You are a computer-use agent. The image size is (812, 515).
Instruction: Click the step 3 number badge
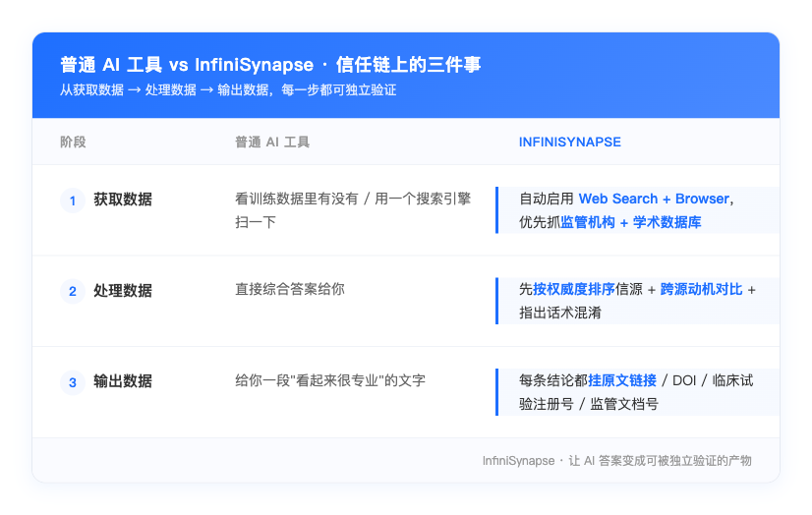(73, 382)
